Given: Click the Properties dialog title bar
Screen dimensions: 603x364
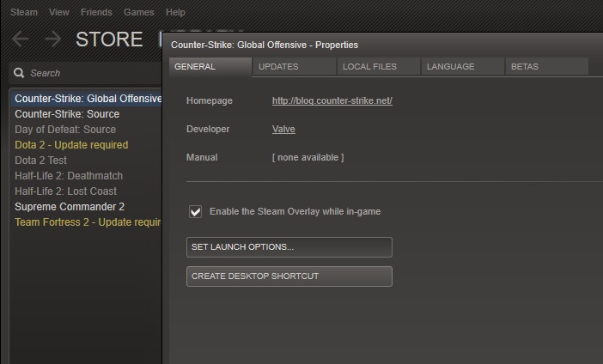Looking at the screenshot, I should coord(382,45).
